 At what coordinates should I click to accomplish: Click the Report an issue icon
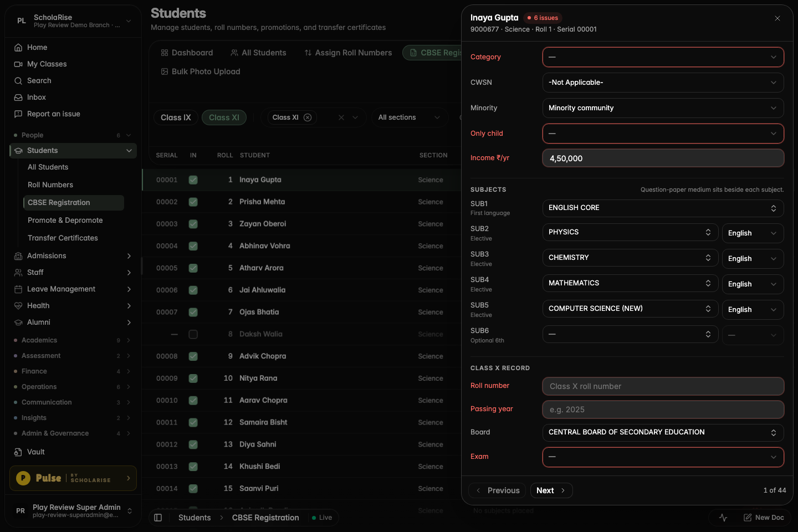click(x=18, y=114)
